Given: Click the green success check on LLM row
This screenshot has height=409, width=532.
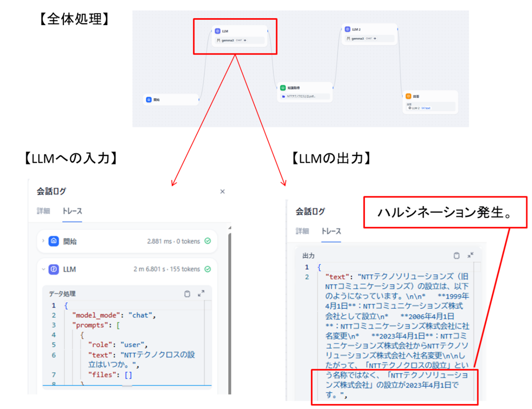Looking at the screenshot, I should [208, 269].
